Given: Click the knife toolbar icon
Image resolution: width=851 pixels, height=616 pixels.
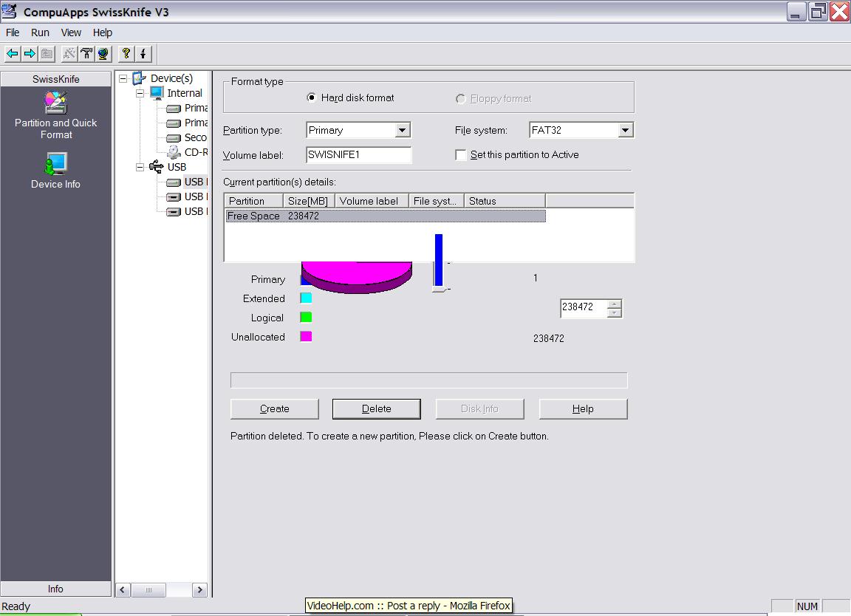Looking at the screenshot, I should click(x=143, y=53).
